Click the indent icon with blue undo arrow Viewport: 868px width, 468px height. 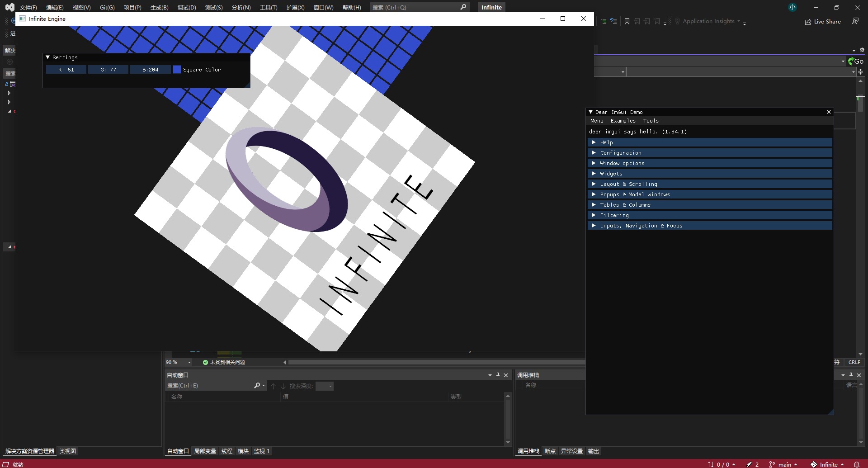(x=613, y=21)
